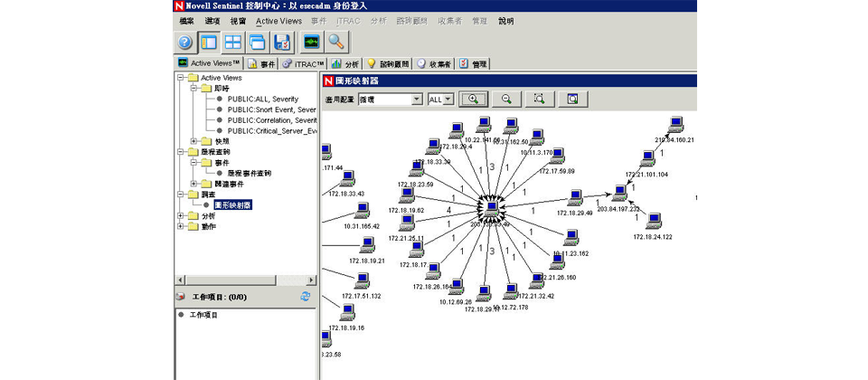868x380 pixels.
Task: Select 歷程事件查詢 in the tree
Action: coord(250,174)
